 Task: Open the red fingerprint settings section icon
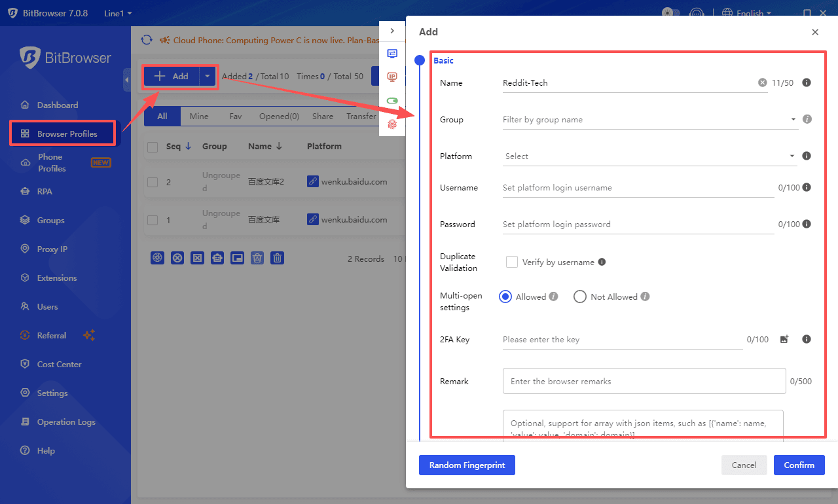(x=392, y=124)
